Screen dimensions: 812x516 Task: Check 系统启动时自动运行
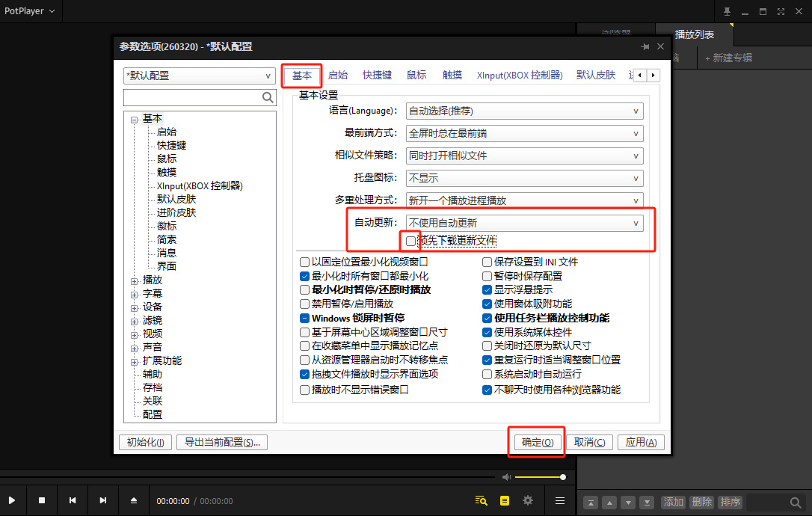[487, 374]
